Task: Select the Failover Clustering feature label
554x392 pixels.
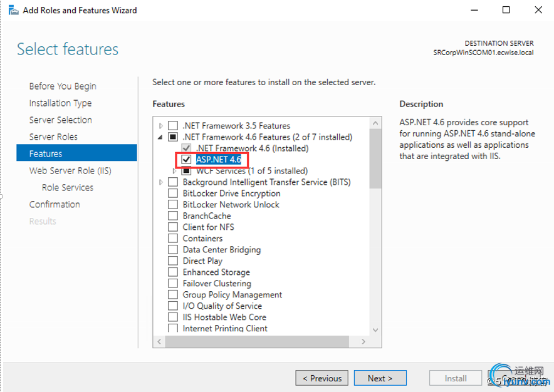Action: (x=216, y=284)
